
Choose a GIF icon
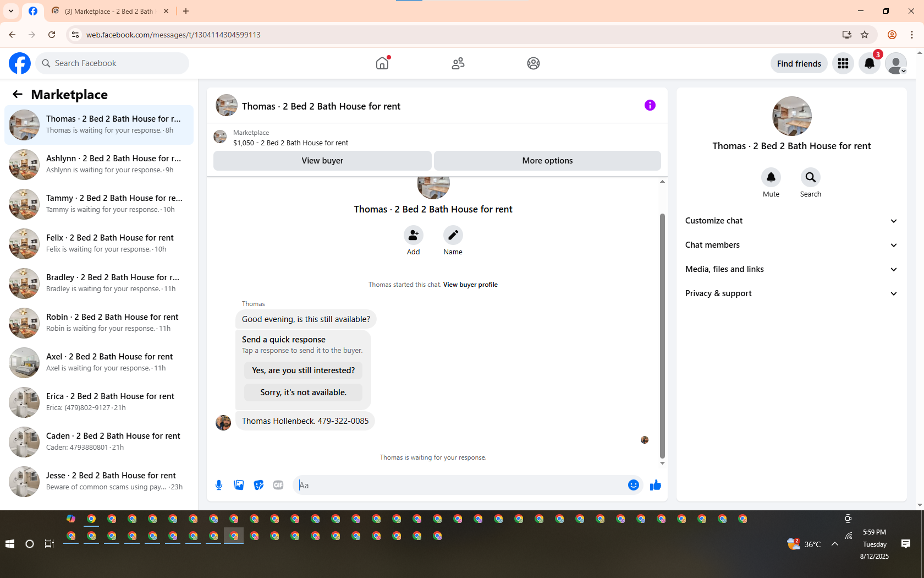pyautogui.click(x=278, y=485)
